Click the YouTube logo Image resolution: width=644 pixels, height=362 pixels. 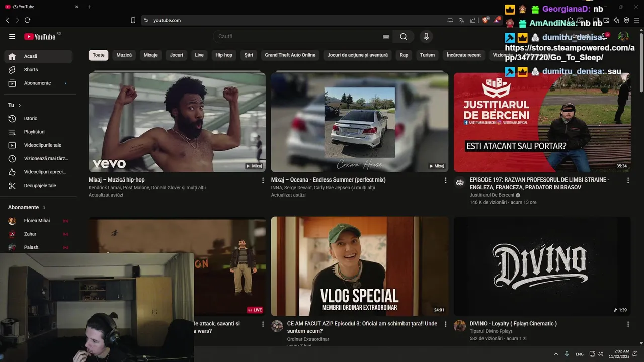click(x=40, y=36)
